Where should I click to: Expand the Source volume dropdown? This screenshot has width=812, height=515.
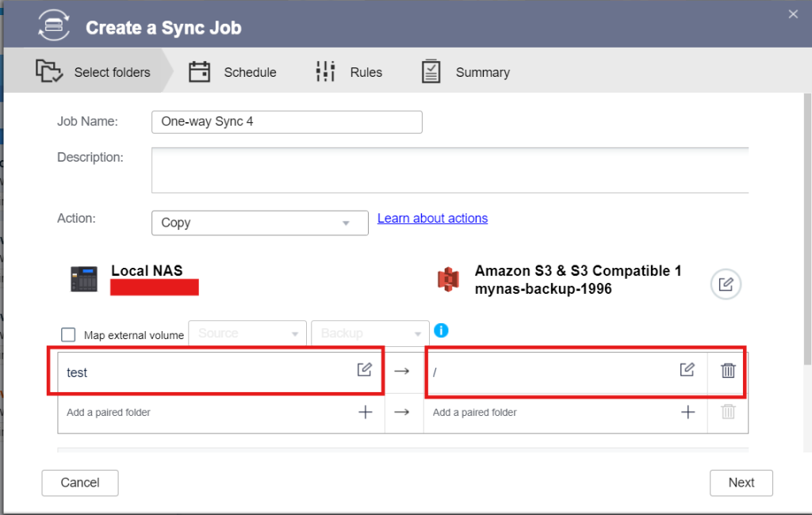247,334
